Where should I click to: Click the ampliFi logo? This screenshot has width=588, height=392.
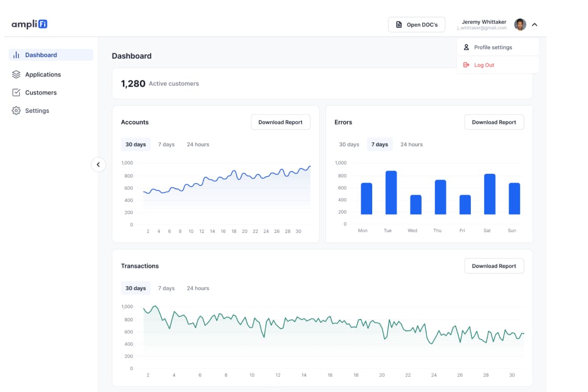tap(29, 24)
